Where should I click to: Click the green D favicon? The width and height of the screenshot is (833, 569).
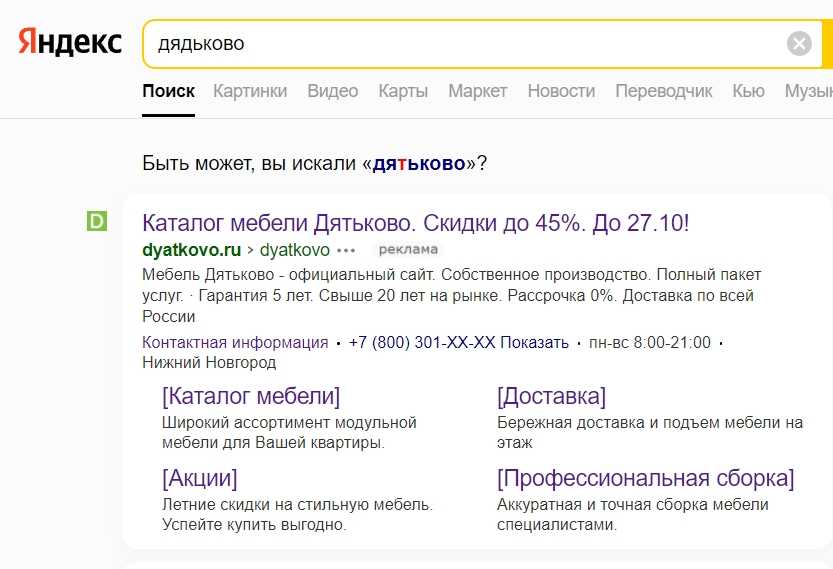click(97, 221)
